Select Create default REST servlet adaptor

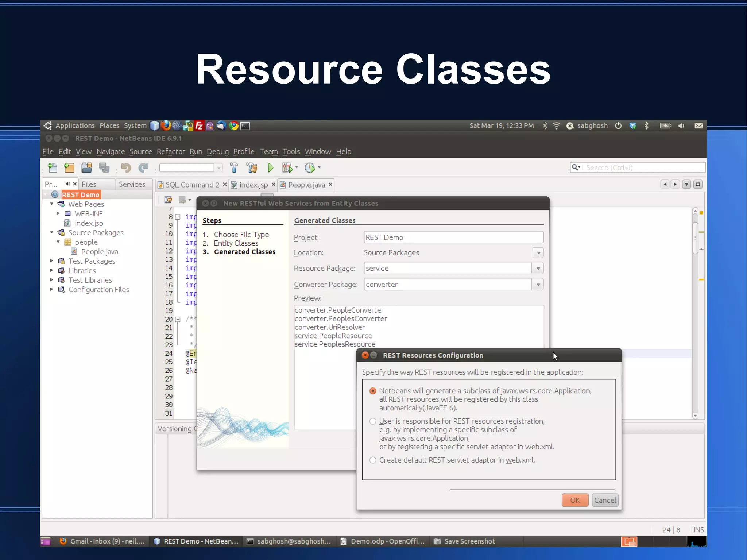pyautogui.click(x=372, y=460)
